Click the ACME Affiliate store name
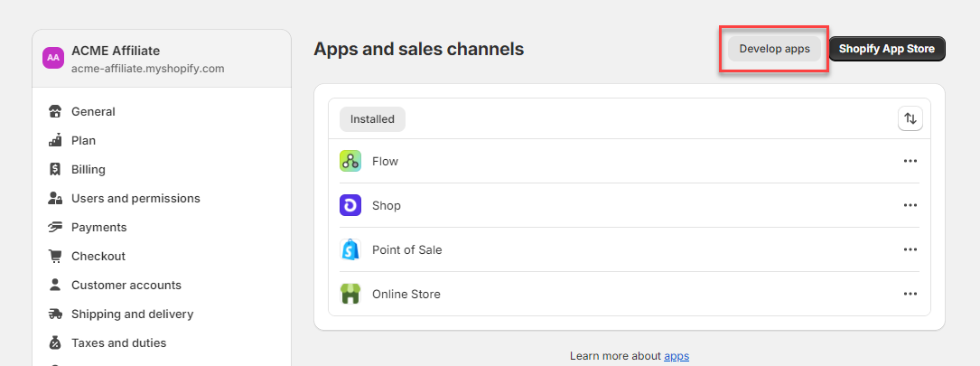 coord(116,51)
